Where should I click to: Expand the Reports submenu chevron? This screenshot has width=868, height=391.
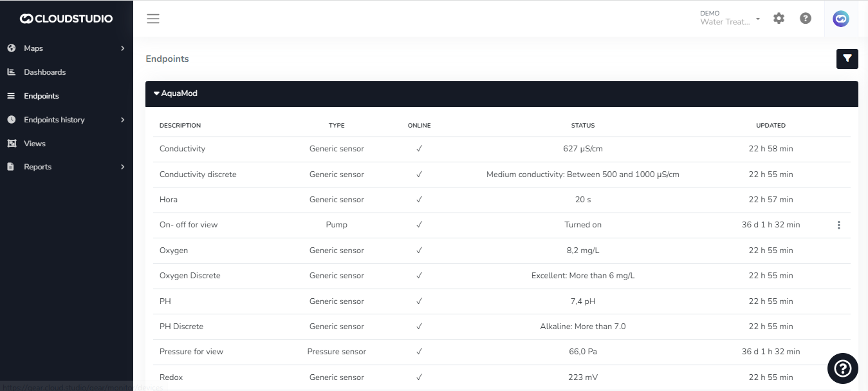coord(122,166)
